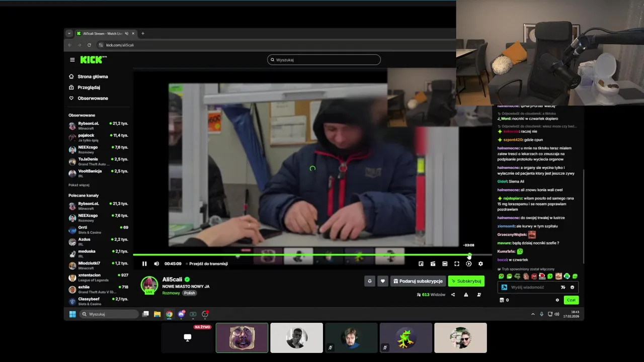Viewport: 644px width, 362px height.
Task: Open meduska recommended channel
Action: [x=99, y=253]
